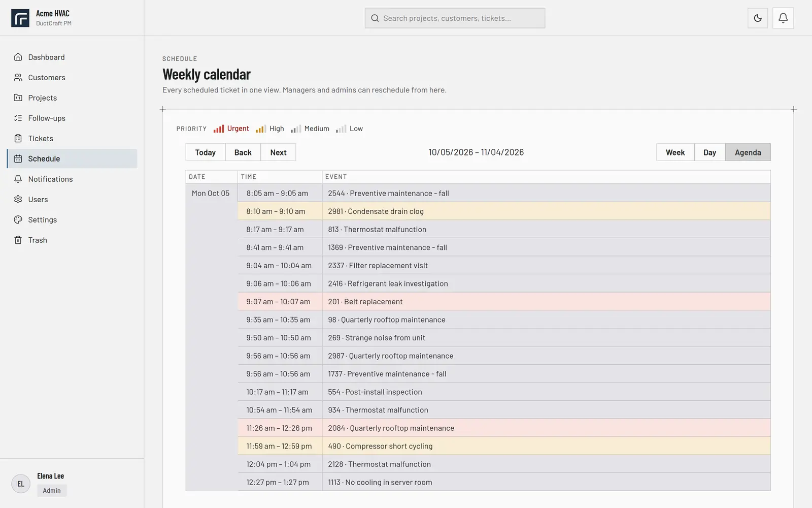Screen dimensions: 812x508
Task: Open event 1113 No cooling in server room
Action: pos(546,482)
